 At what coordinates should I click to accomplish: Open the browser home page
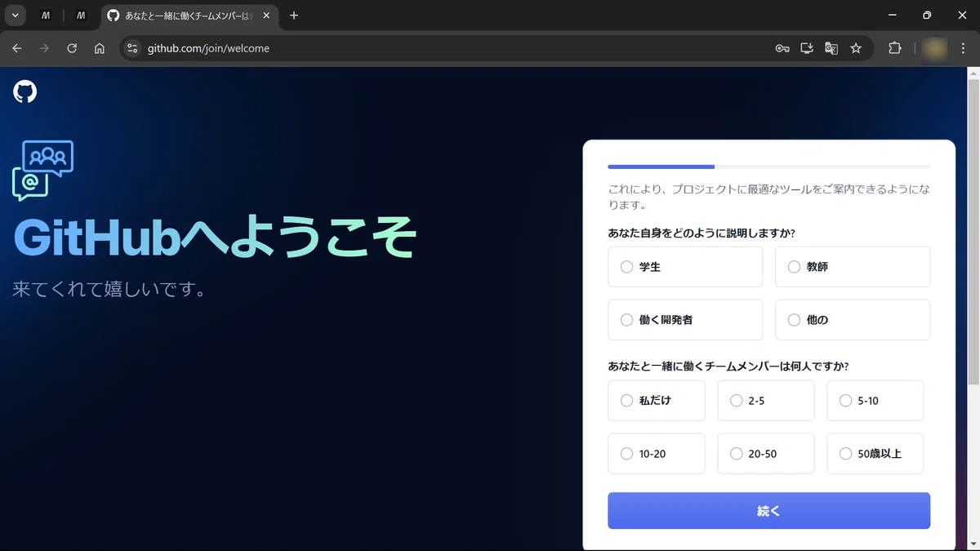point(100,48)
